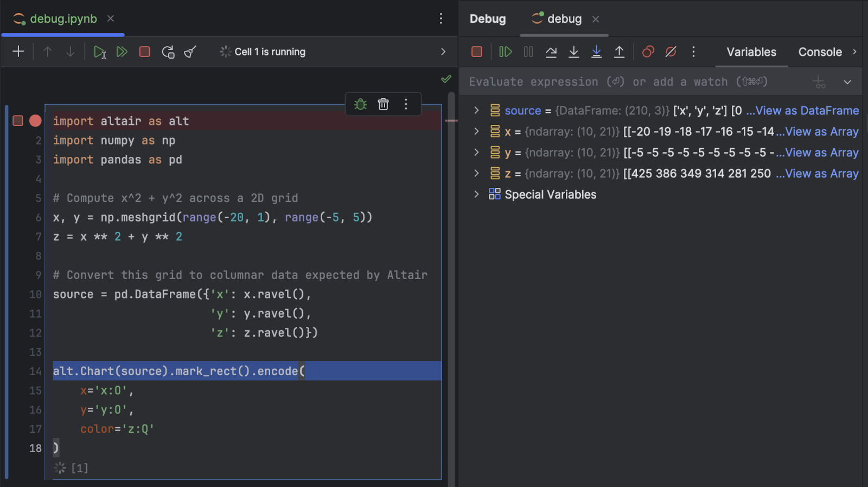868x487 pixels.
Task: Run all notebook cells
Action: [122, 52]
